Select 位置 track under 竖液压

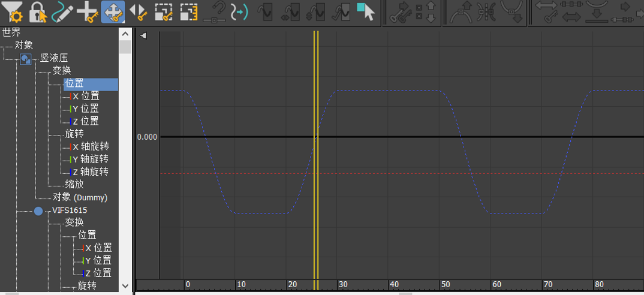[x=75, y=83]
